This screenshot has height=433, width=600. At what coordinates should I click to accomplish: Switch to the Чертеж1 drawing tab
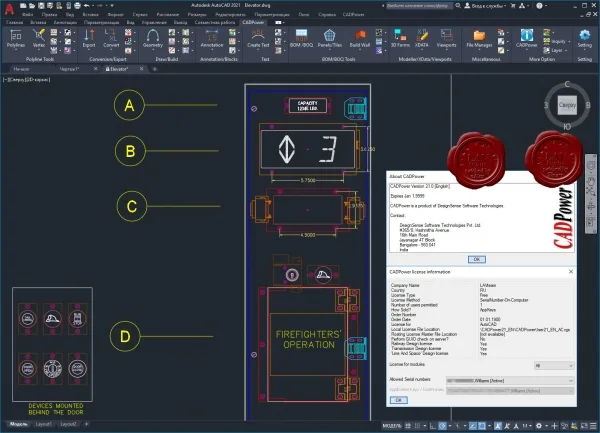click(69, 69)
